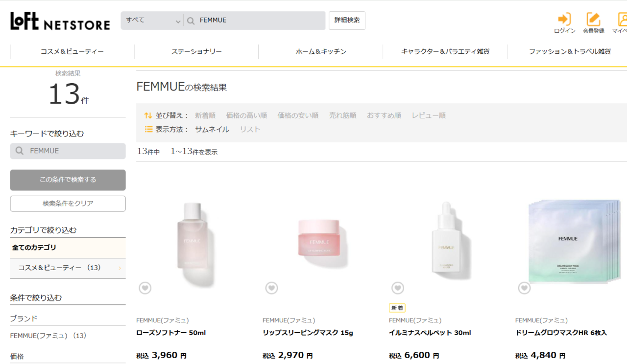Image resolution: width=627 pixels, height=364 pixels.
Task: Open the キャラクター&バラエティ雑貨 menu
Action: pos(445,51)
